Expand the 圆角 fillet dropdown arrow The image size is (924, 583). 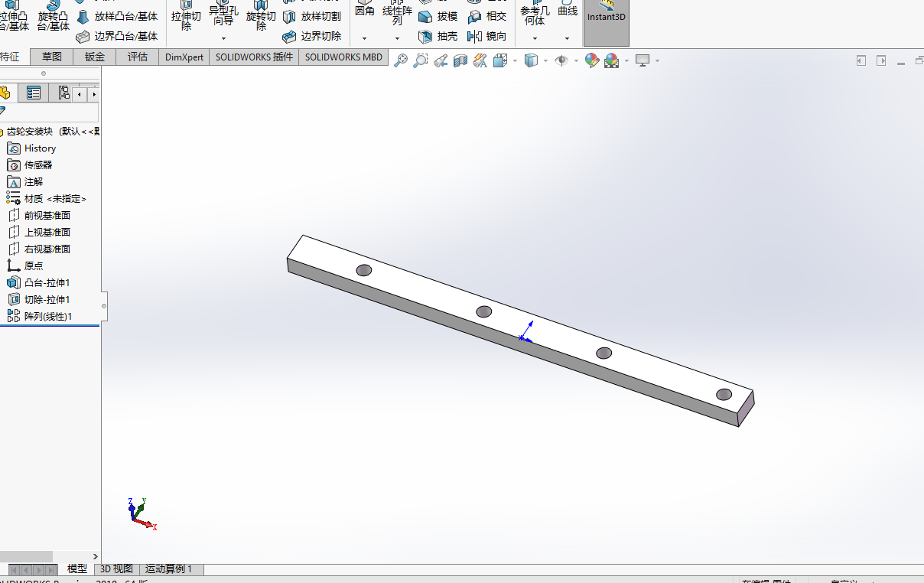click(364, 38)
